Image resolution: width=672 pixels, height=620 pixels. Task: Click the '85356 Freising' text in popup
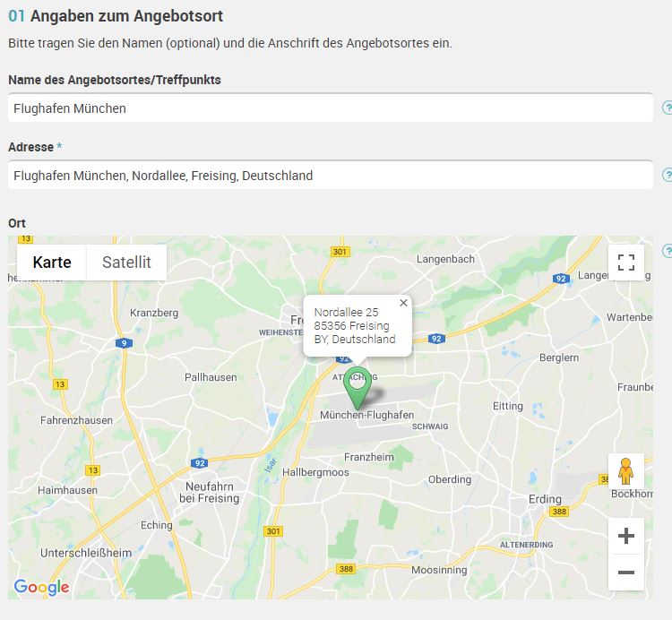[x=351, y=325]
